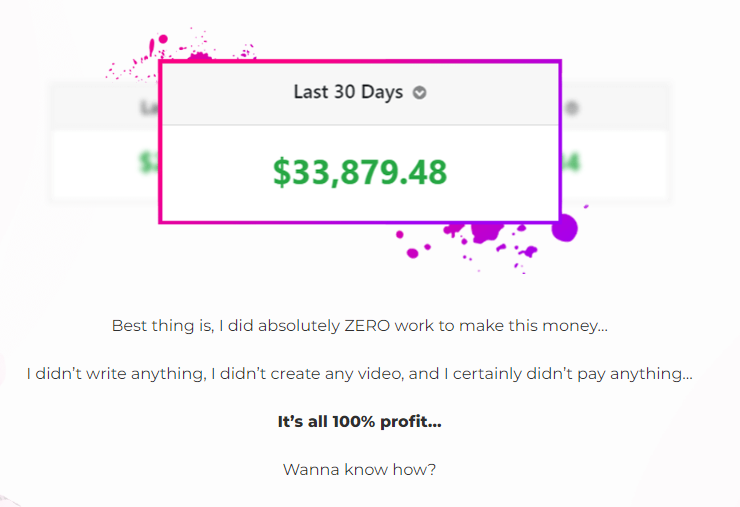Image resolution: width=740 pixels, height=507 pixels.
Task: Click the round pink splatter dot above the box
Action: pyautogui.click(x=163, y=39)
